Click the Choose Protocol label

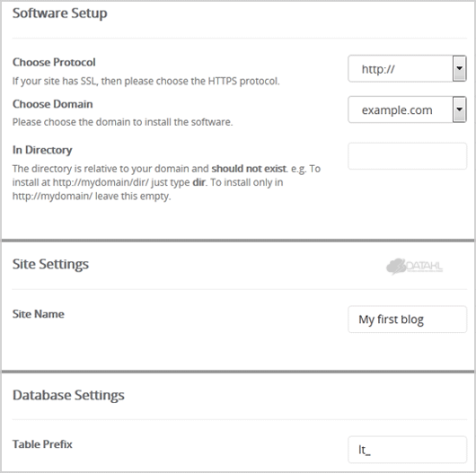pyautogui.click(x=54, y=62)
